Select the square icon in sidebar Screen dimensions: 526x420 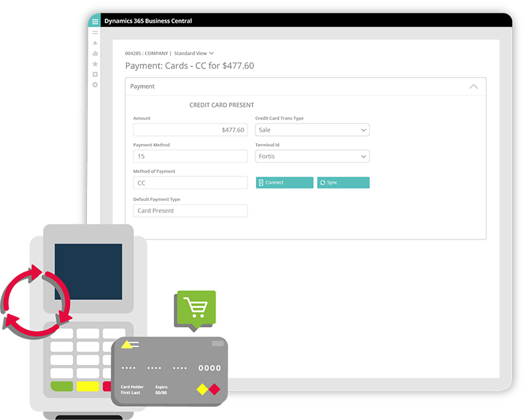point(96,74)
